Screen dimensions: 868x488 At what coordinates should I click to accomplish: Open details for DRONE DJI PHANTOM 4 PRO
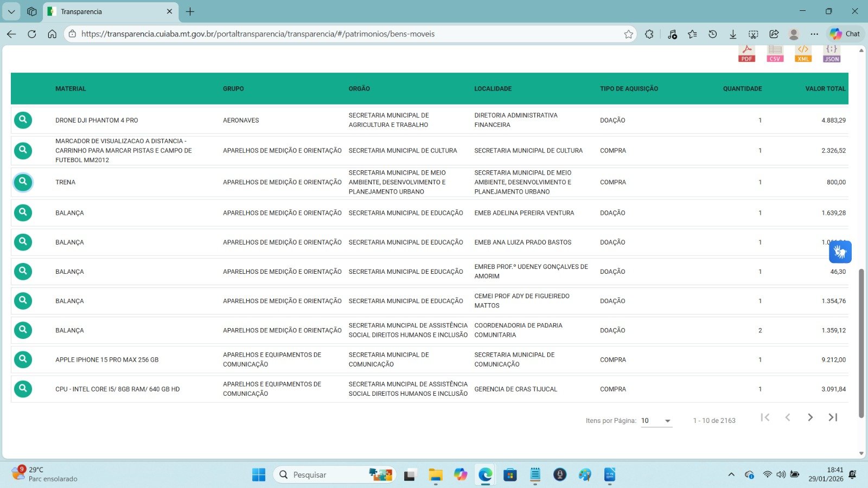point(23,120)
